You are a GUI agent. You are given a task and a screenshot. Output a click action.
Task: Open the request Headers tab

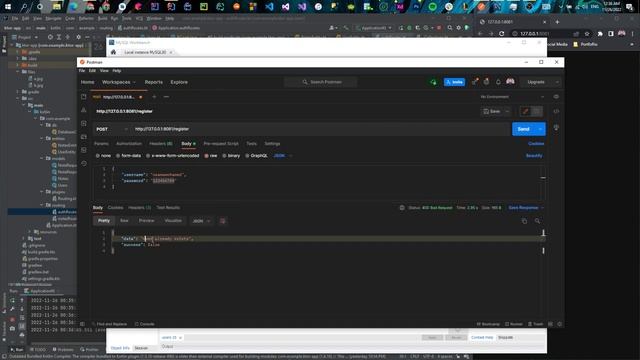[x=160, y=144]
